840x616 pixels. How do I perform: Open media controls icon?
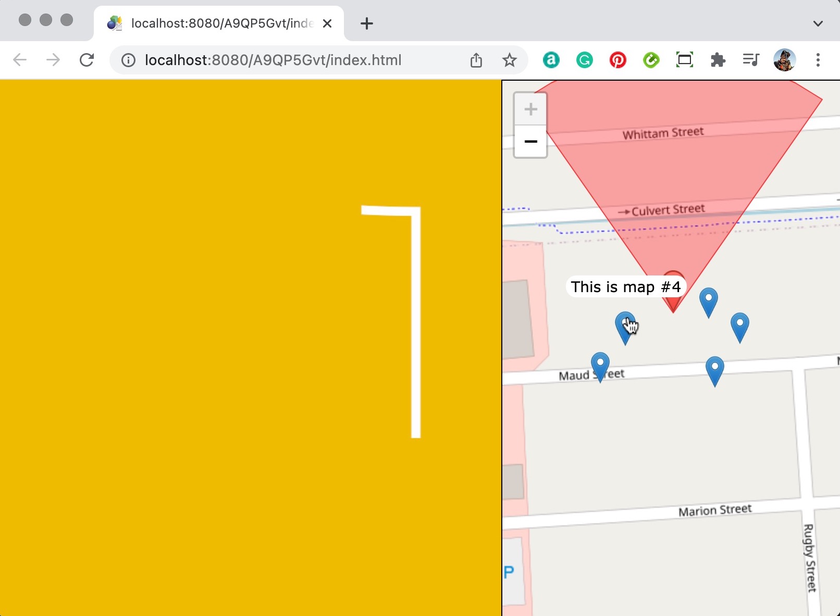point(751,60)
